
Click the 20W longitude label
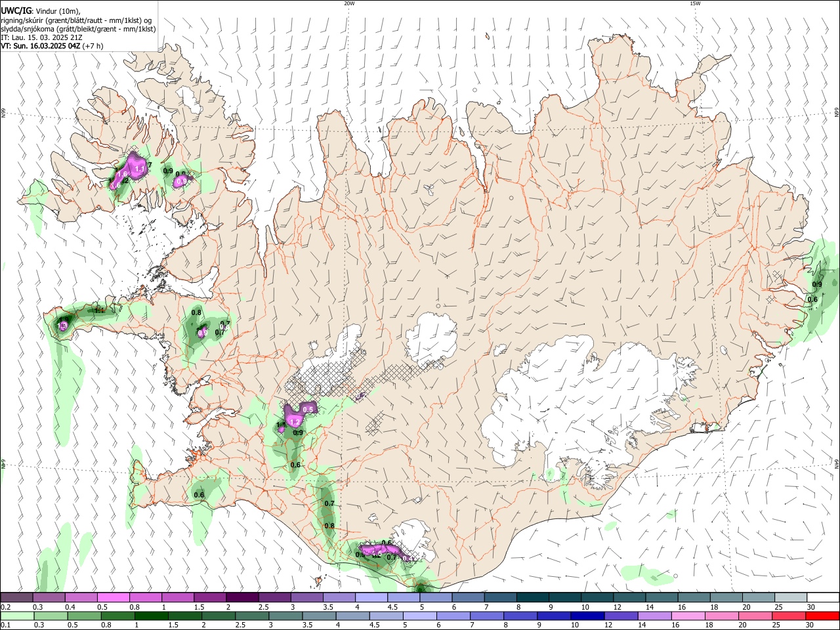pyautogui.click(x=349, y=3)
